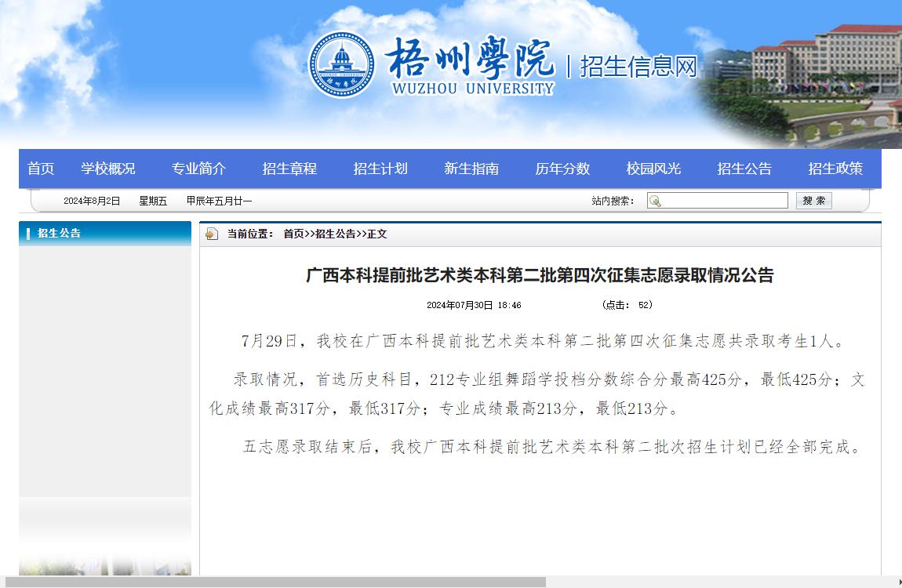Follow the 招生公告 breadcrumb link
This screenshot has width=902, height=588.
coord(336,234)
